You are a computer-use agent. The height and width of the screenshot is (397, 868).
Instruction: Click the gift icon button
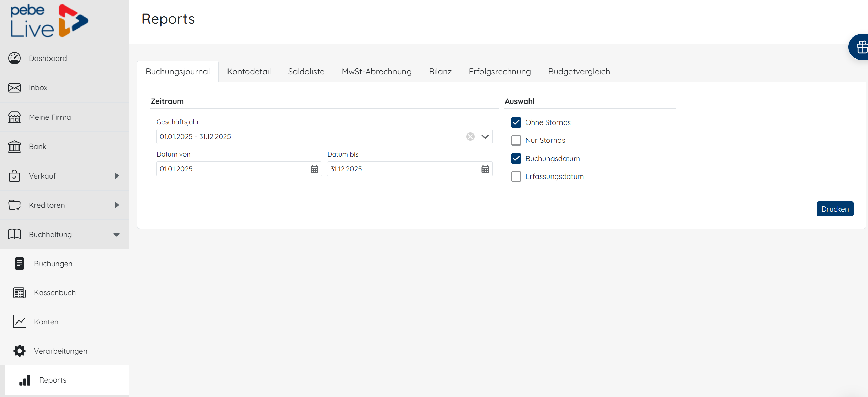tap(861, 47)
